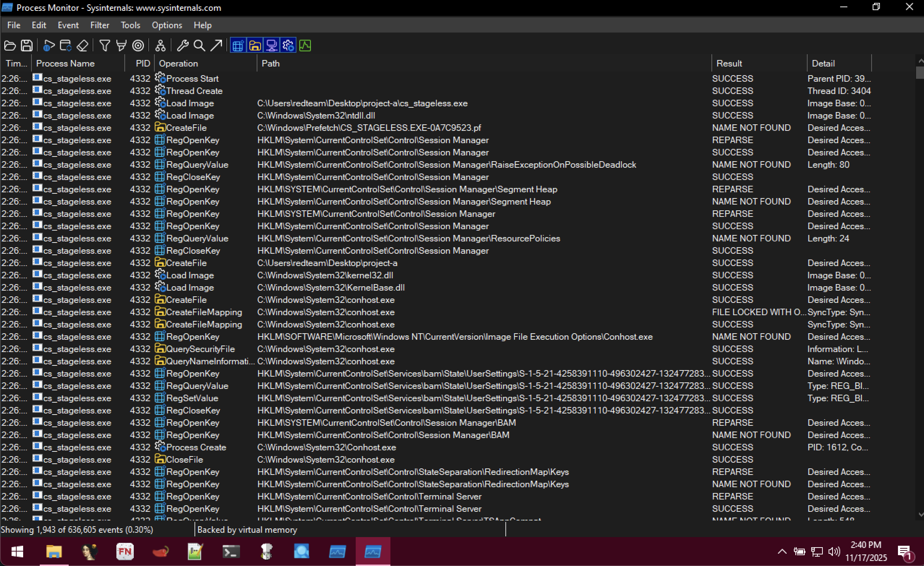This screenshot has height=566, width=924.
Task: Open the Help menu
Action: click(203, 25)
